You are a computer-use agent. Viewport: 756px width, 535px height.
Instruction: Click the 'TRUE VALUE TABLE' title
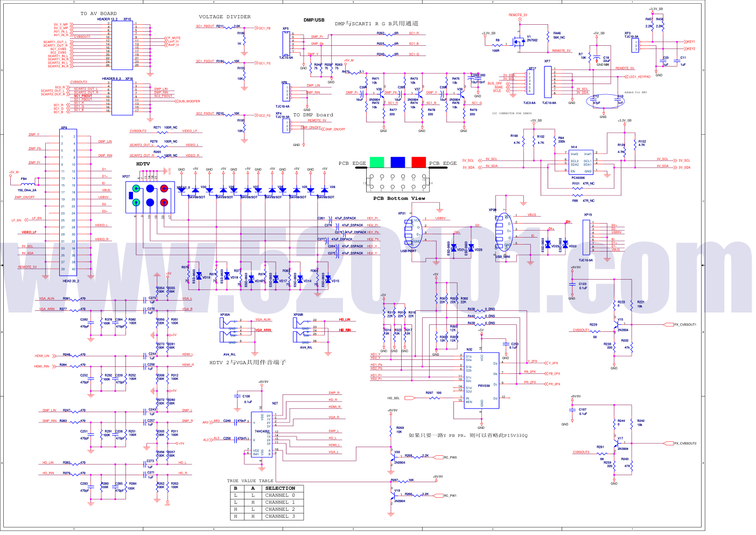[250, 481]
